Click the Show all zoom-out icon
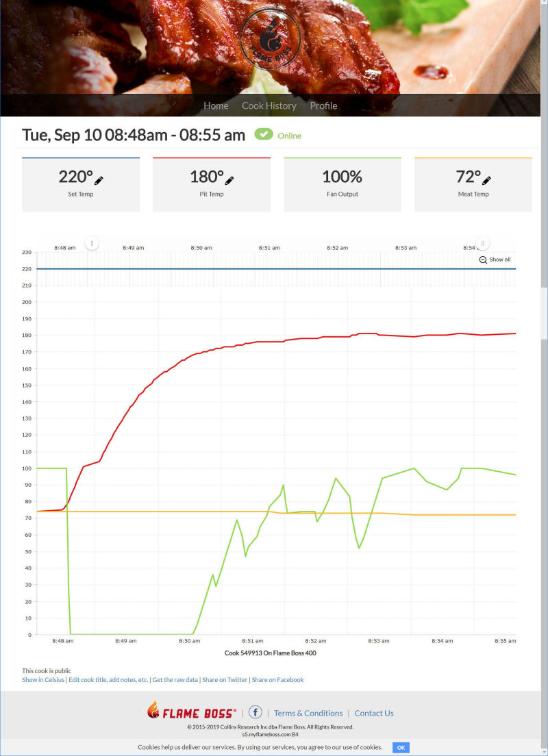 coord(483,260)
